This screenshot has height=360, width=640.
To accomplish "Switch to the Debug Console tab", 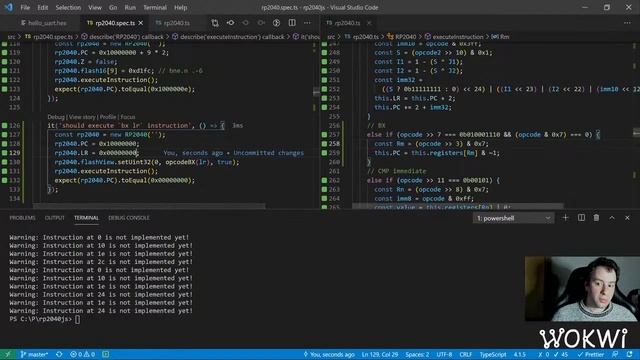I will [129, 218].
